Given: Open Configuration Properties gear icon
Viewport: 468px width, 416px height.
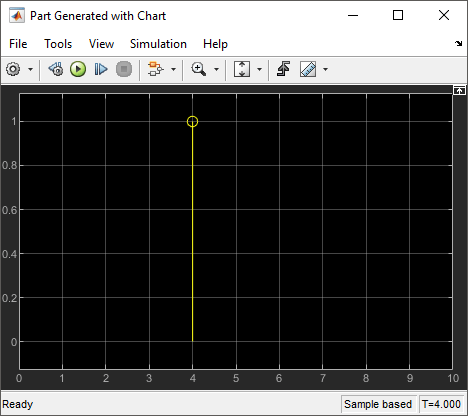Looking at the screenshot, I should pos(13,69).
